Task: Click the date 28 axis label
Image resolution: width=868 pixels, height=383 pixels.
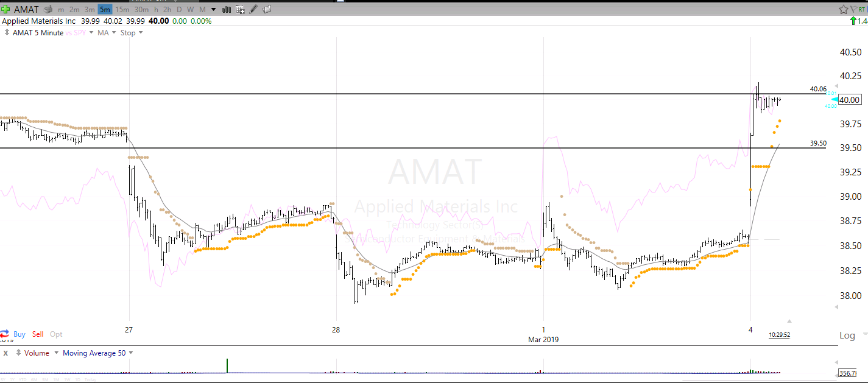Action: (336, 330)
